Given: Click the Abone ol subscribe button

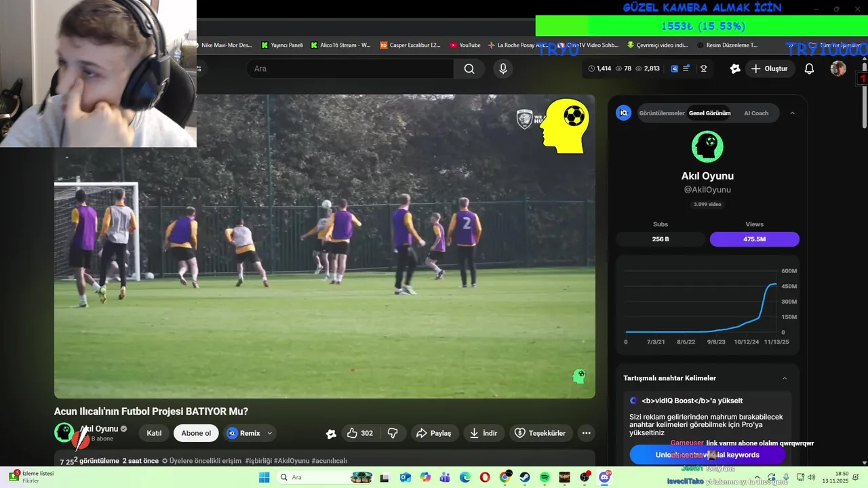Looking at the screenshot, I should click(x=196, y=433).
